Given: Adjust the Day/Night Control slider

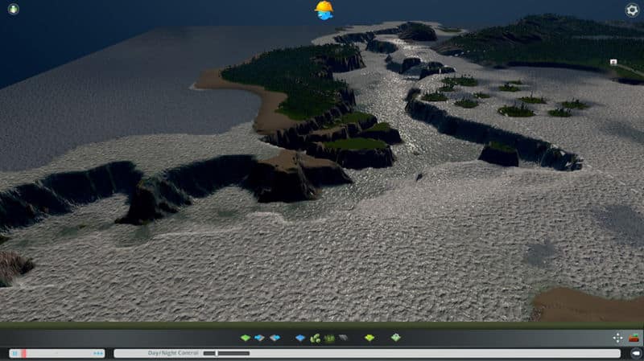Looking at the screenshot, I should pos(216,353).
